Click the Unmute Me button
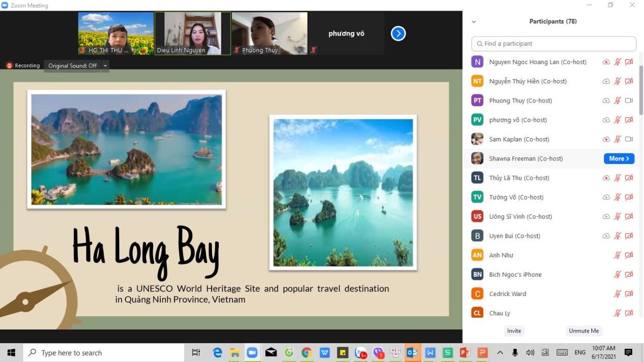644x362 pixels. pos(584,331)
